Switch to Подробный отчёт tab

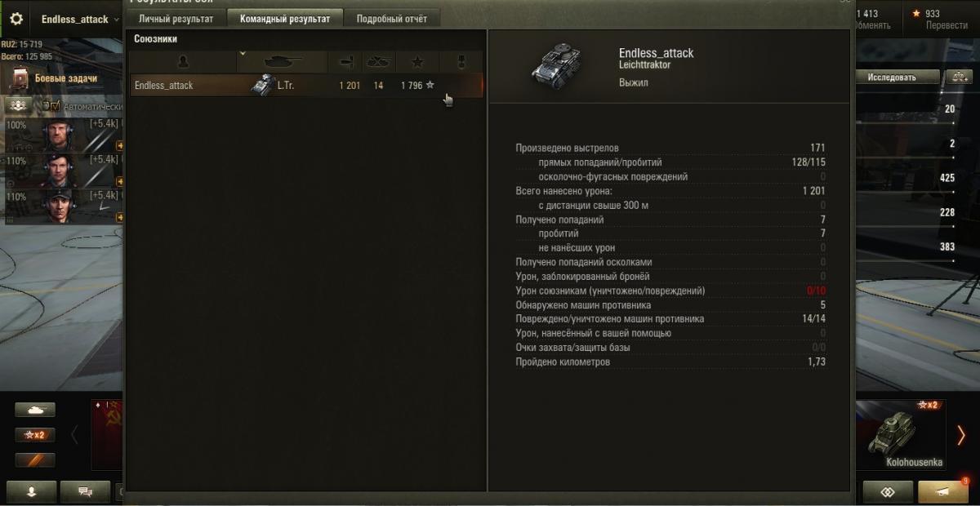pyautogui.click(x=392, y=19)
